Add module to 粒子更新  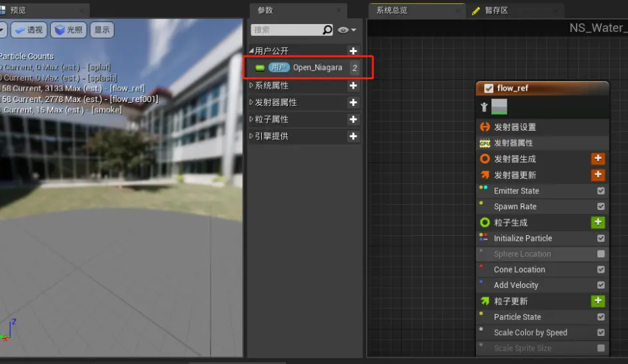point(598,301)
